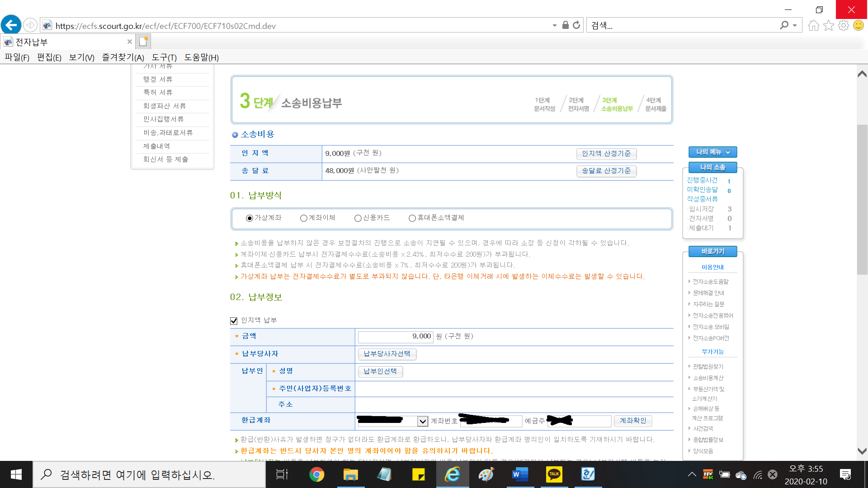The image size is (868, 488).
Task: Uncheck the 인지액 납부 checkbox
Action: point(234,321)
